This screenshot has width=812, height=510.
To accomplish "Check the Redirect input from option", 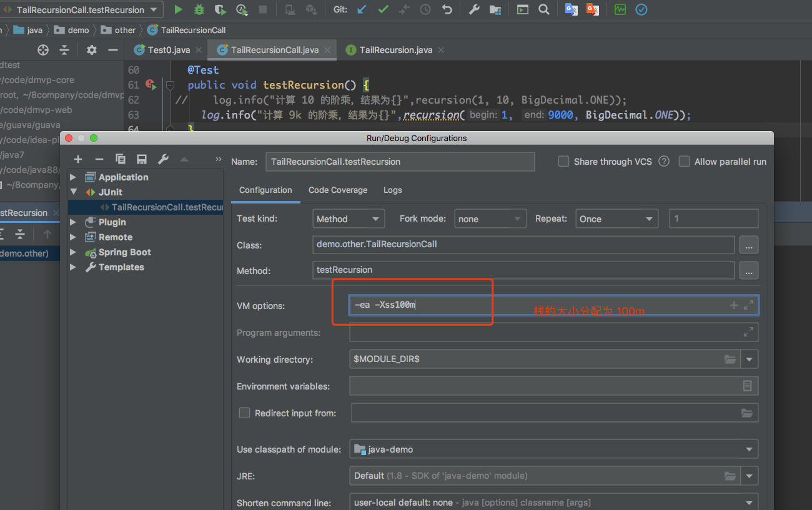I will [x=245, y=413].
